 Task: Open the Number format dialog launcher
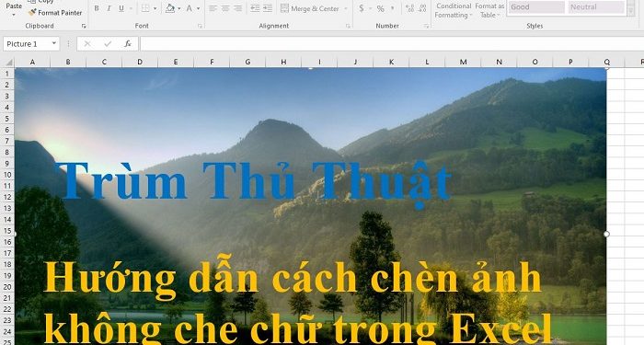426,26
